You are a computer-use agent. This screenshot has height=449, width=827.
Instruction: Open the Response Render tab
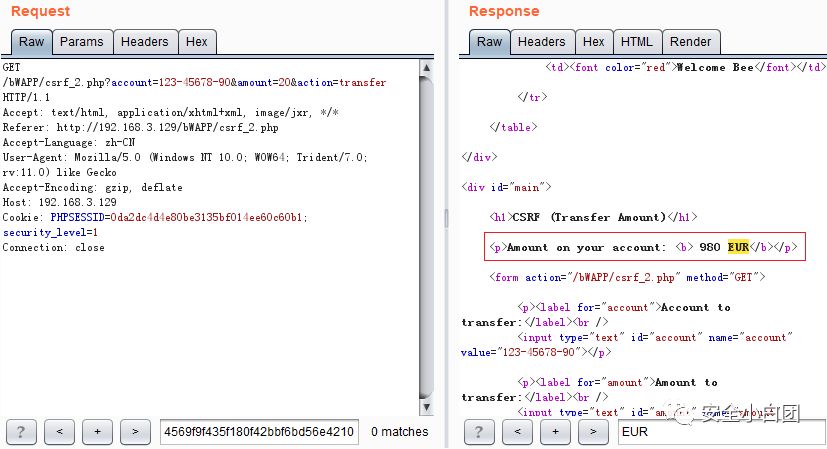click(690, 42)
